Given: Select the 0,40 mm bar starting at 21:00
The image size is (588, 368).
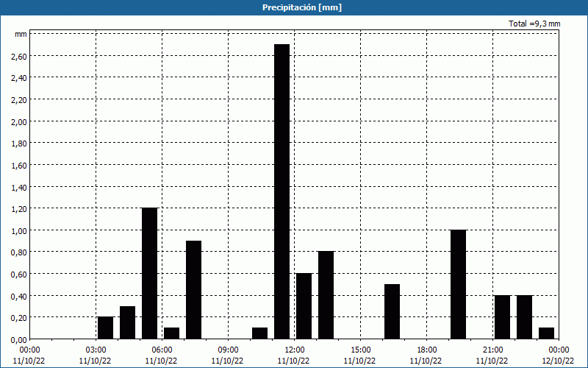Looking at the screenshot, I should [503, 317].
